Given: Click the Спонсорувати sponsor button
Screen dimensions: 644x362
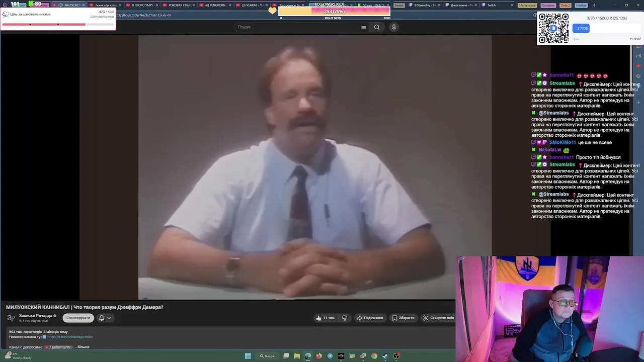Looking at the screenshot, I should click(78, 318).
